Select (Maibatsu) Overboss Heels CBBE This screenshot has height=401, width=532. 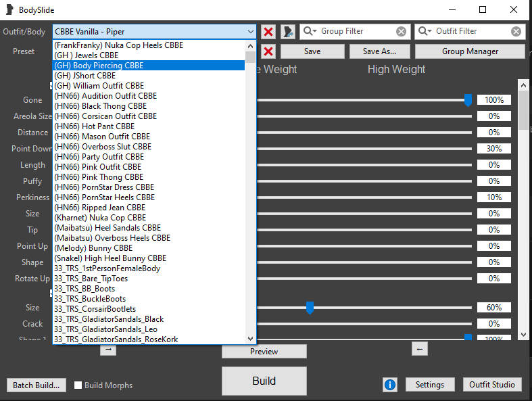(x=149, y=238)
